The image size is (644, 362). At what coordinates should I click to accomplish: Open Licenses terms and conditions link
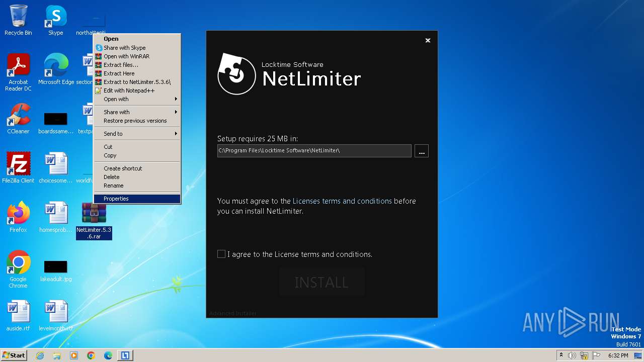342,201
